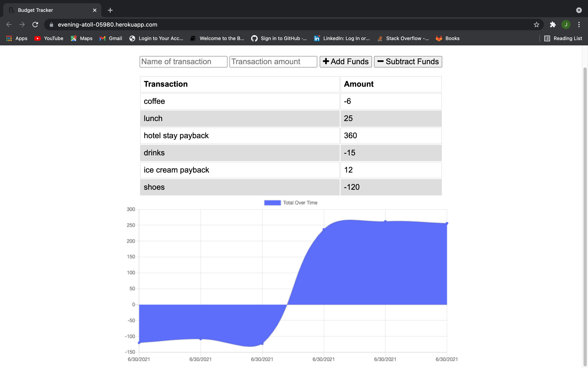Go back to the previous page
The height and width of the screenshot is (368, 588).
[9, 25]
